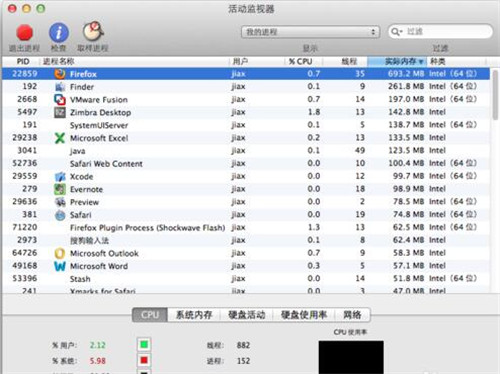Open the 硬盘使用率 tab
The image size is (500, 374).
304,315
